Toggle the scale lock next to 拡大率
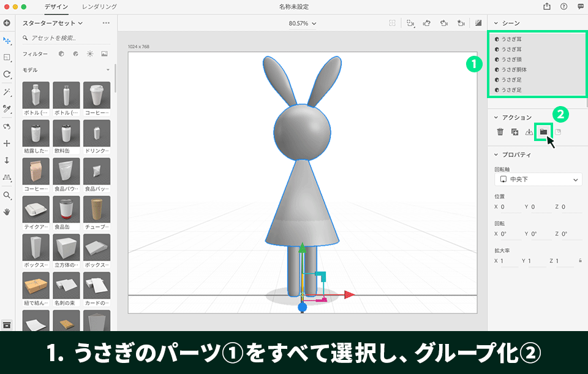This screenshot has height=374, width=588. [581, 261]
